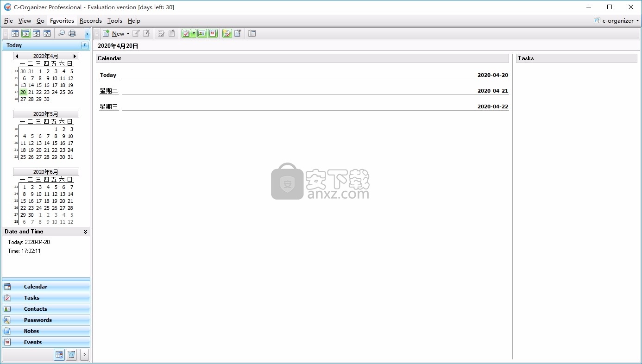
Task: Select April 30 in mini calendar
Action: point(47,99)
